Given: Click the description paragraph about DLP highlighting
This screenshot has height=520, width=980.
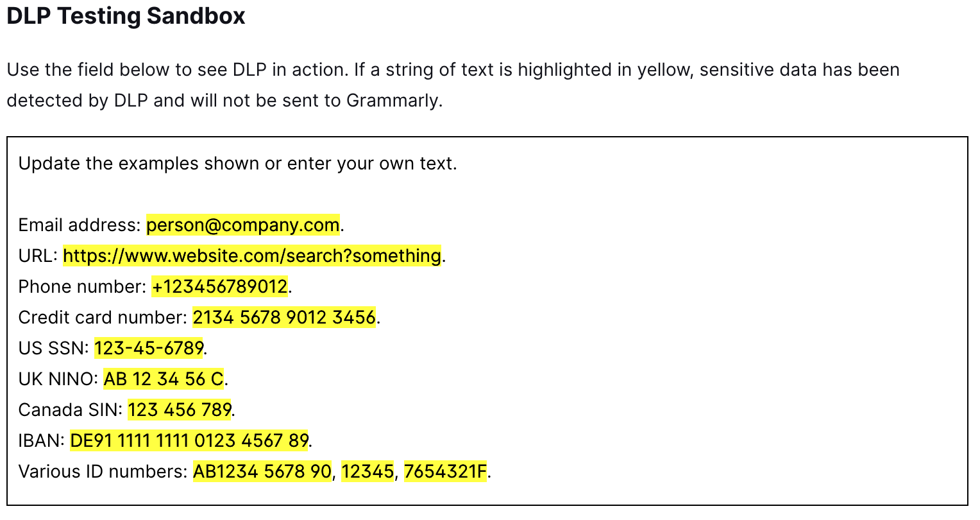Looking at the screenshot, I should (x=453, y=85).
